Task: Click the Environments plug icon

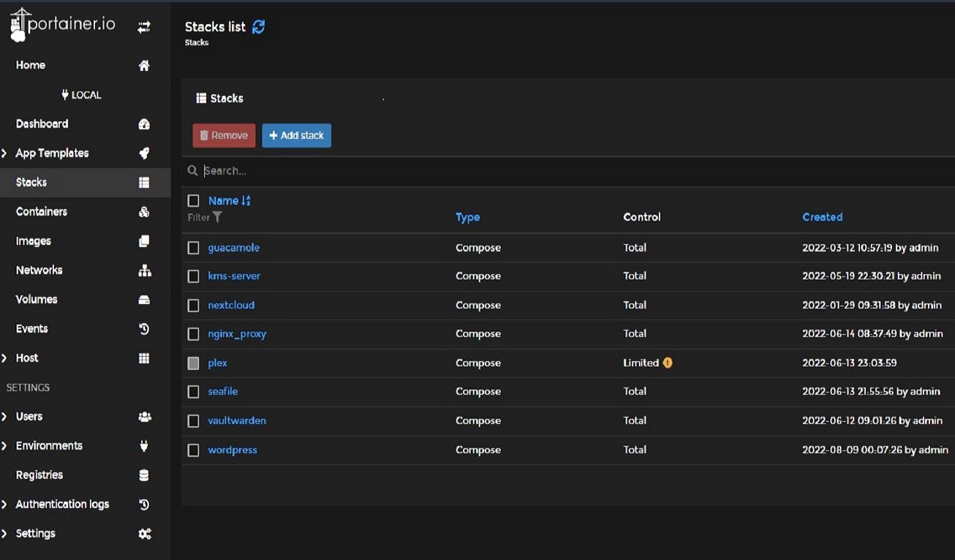Action: click(144, 445)
